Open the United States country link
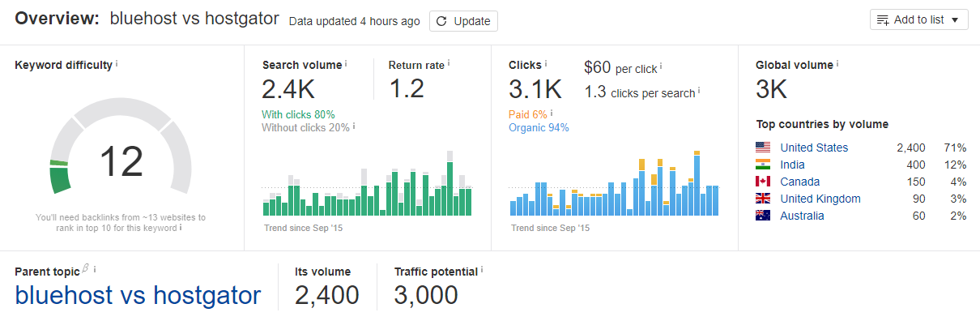Viewport: 980px width, 321px height. pos(814,148)
